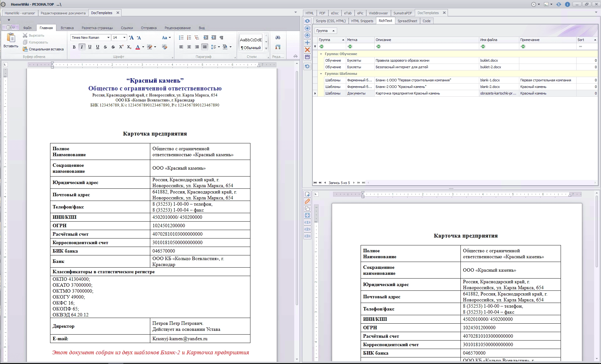Viewport: 601px width, 364px height.
Task: Switch to HTML Snippets sub-tab
Action: (362, 21)
